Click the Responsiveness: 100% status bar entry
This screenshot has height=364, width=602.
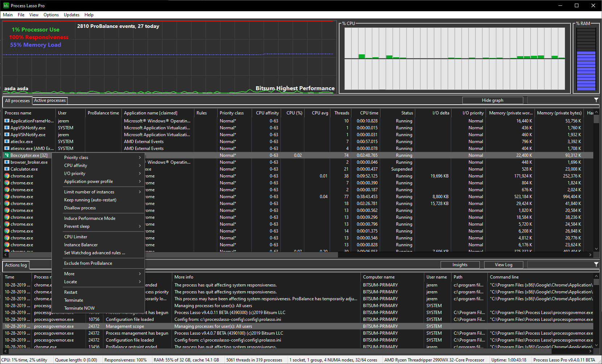coord(125,360)
